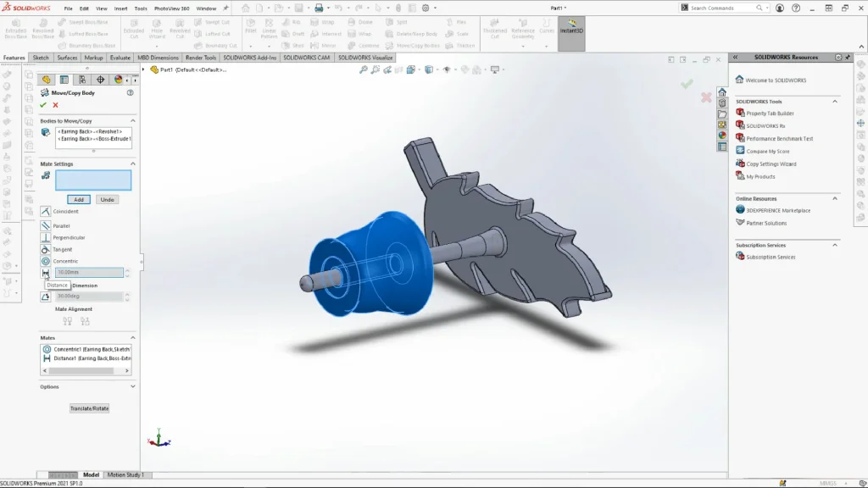Collapse the Online Resources group
The width and height of the screenshot is (868, 488).
tap(835, 198)
